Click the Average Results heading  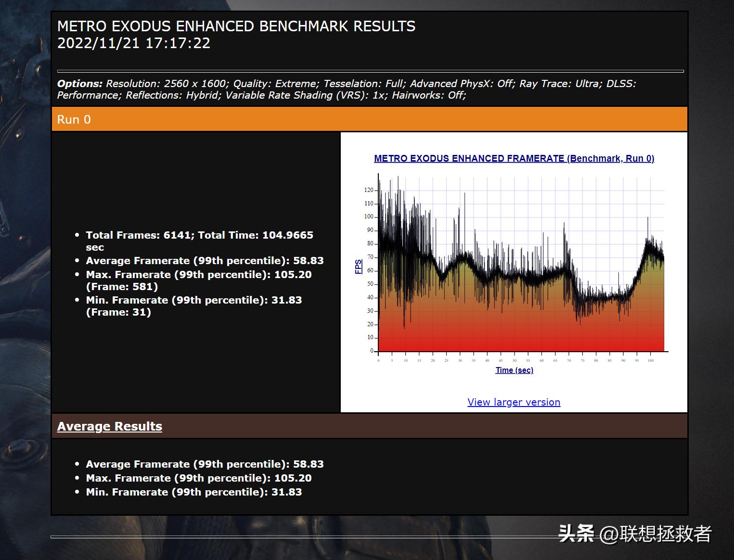click(x=109, y=426)
